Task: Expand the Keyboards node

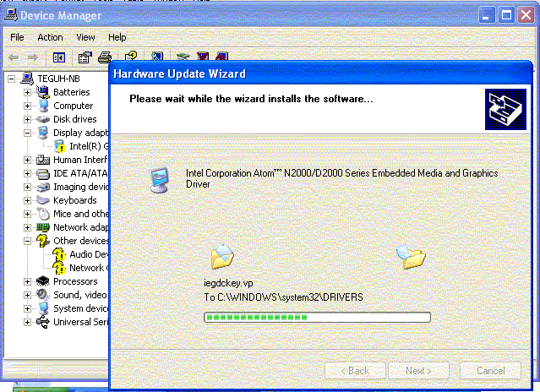Action: 28,200
